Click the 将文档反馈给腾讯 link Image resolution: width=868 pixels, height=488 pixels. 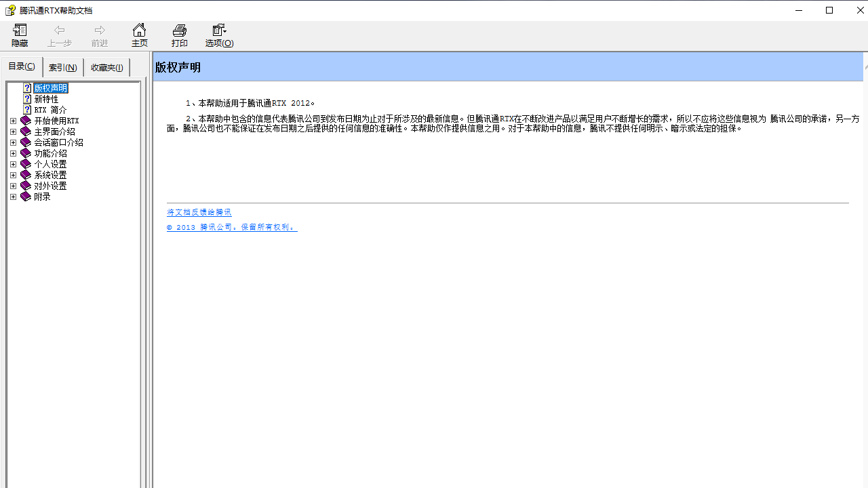(x=199, y=211)
